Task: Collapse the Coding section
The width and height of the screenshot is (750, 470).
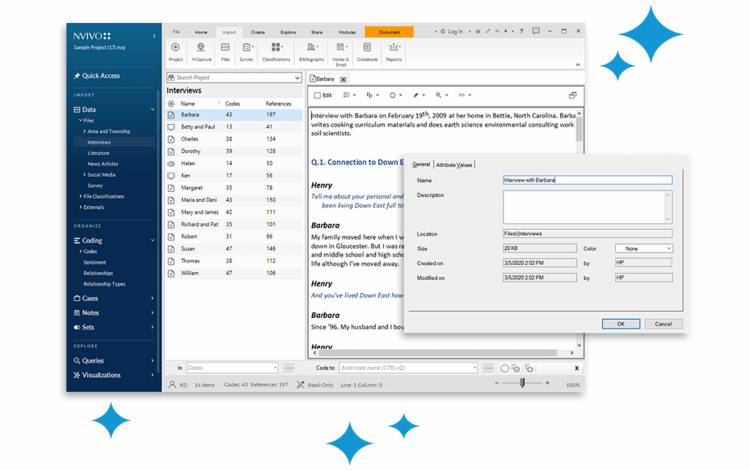Action: tap(152, 240)
